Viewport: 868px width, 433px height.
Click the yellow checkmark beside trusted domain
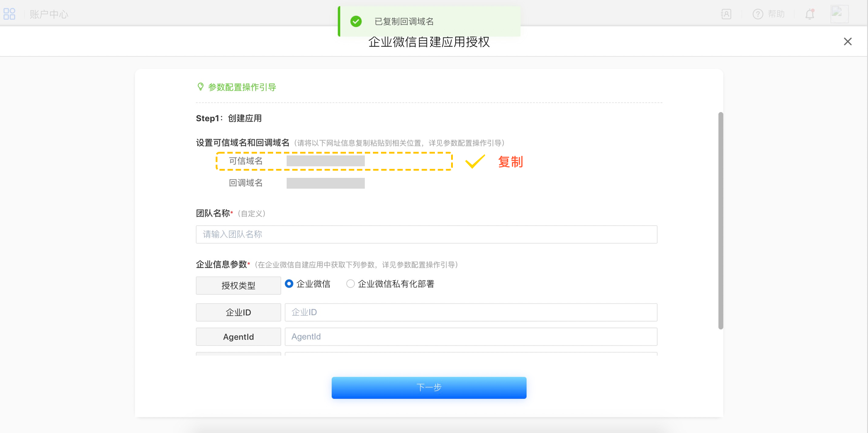[475, 161]
